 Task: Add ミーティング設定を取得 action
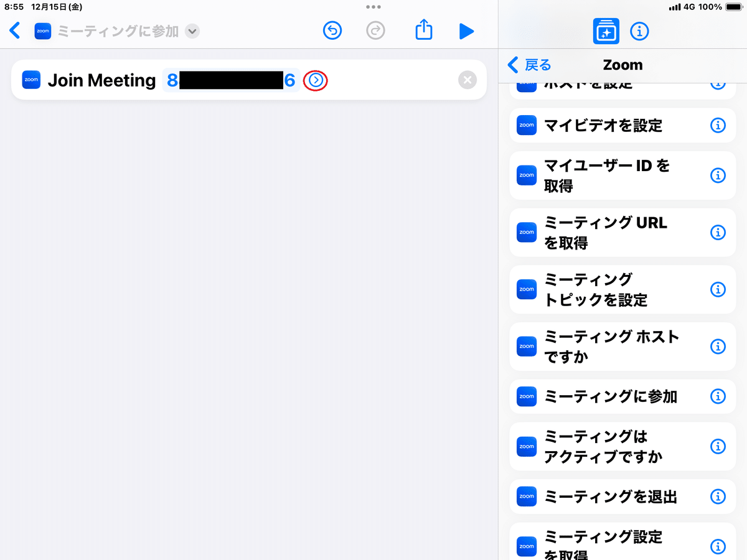click(x=622, y=541)
